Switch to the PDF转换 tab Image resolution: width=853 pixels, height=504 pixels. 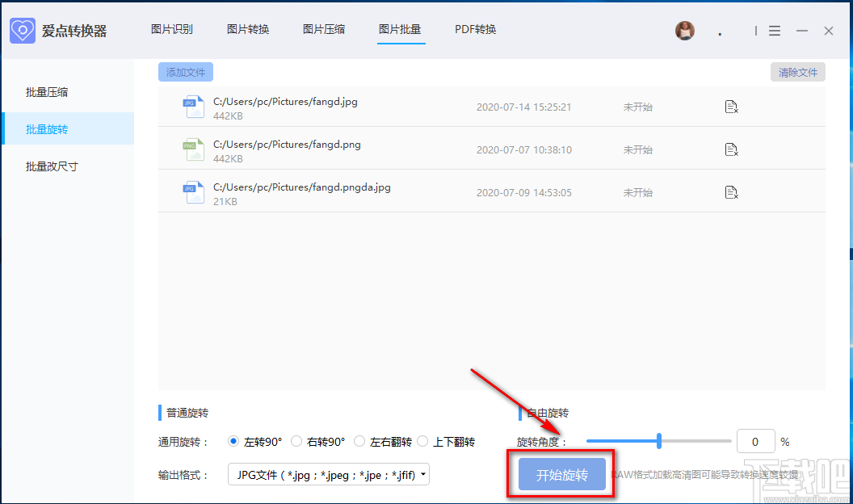475,29
